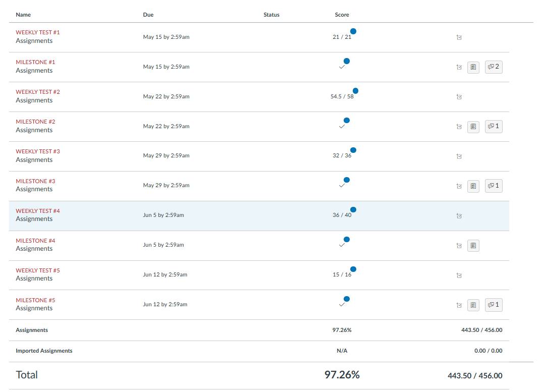Show rubric for MILESTONE #2
Screen dimensions: 541x392
[x=473, y=127]
